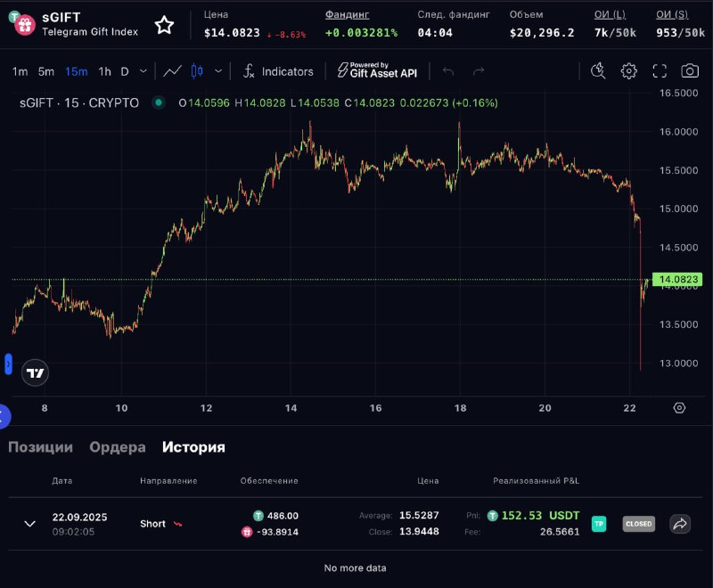Select the candlestick chart style
The height and width of the screenshot is (588, 713).
point(198,71)
